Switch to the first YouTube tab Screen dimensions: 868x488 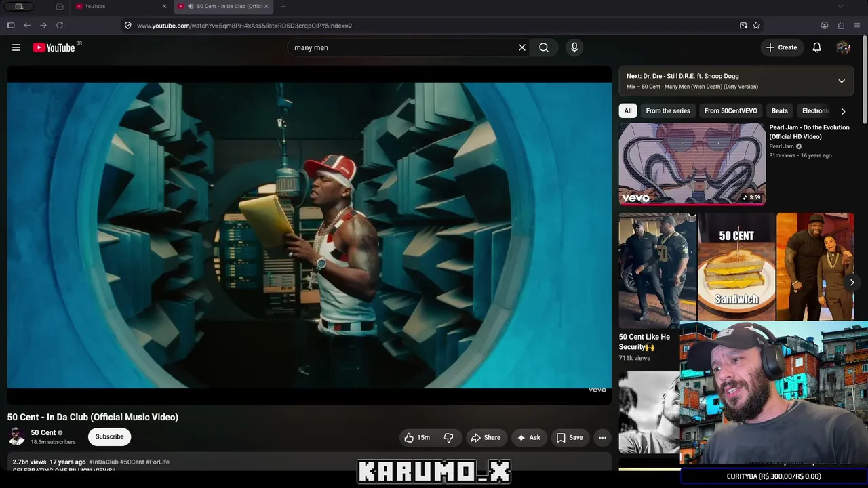[x=122, y=6]
